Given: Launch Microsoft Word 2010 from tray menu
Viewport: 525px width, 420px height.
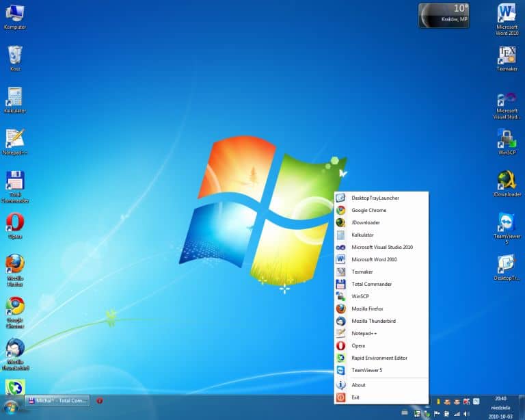Looking at the screenshot, I should pyautogui.click(x=381, y=259).
